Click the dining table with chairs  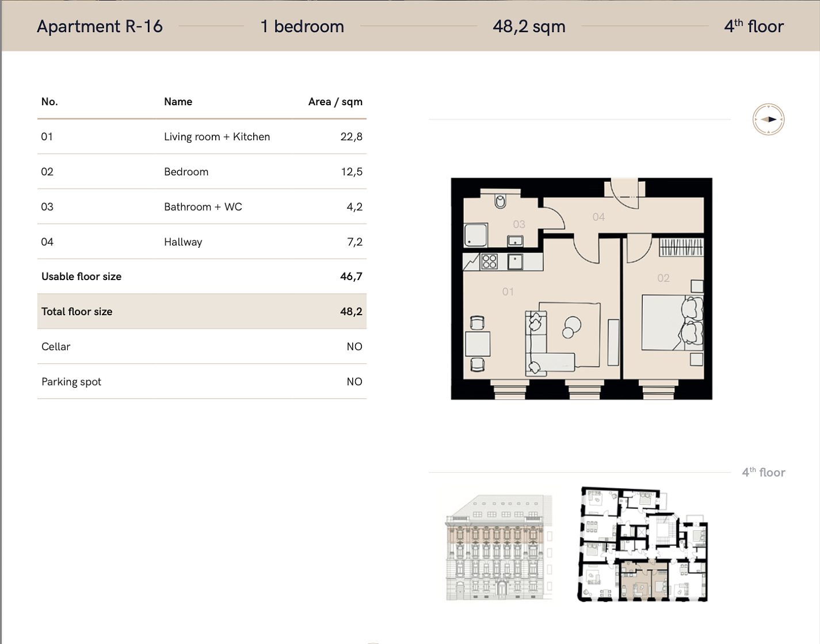pyautogui.click(x=478, y=343)
